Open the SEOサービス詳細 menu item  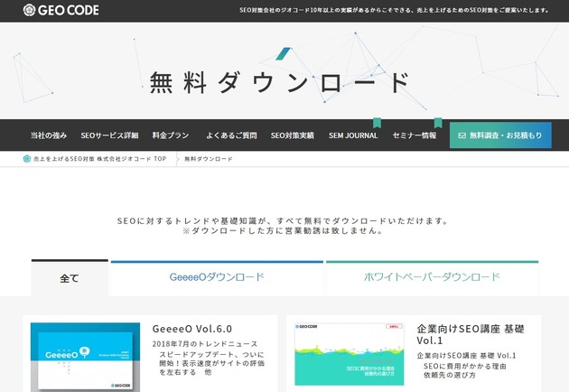coord(109,135)
